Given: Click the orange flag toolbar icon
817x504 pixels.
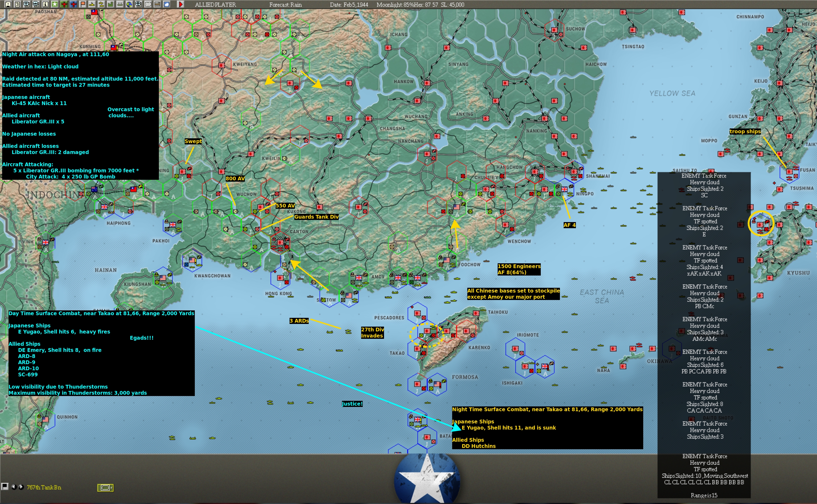Looking at the screenshot, I should click(83, 4).
